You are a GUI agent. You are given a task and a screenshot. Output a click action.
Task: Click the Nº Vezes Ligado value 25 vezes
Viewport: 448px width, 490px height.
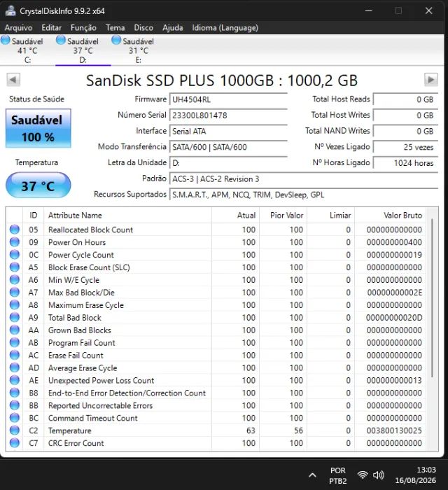click(x=405, y=147)
